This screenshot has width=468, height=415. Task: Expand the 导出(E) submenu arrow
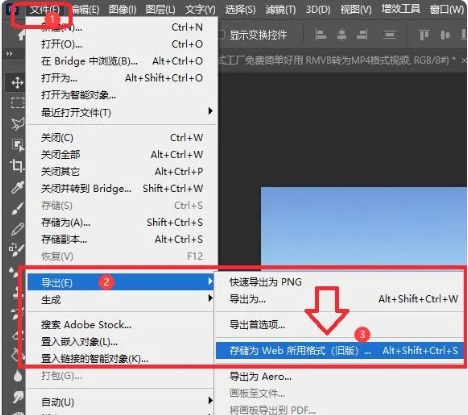[210, 281]
